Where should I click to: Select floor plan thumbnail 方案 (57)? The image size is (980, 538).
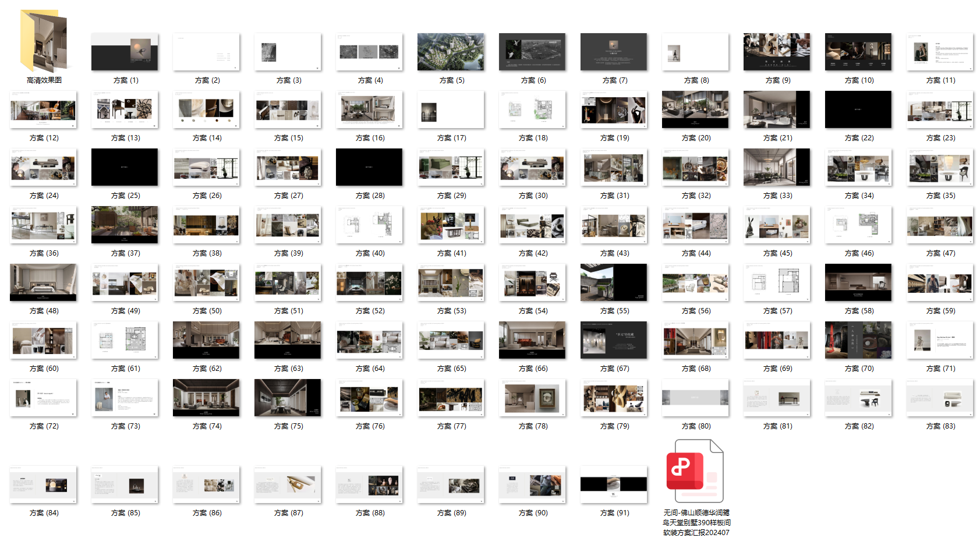coord(777,282)
